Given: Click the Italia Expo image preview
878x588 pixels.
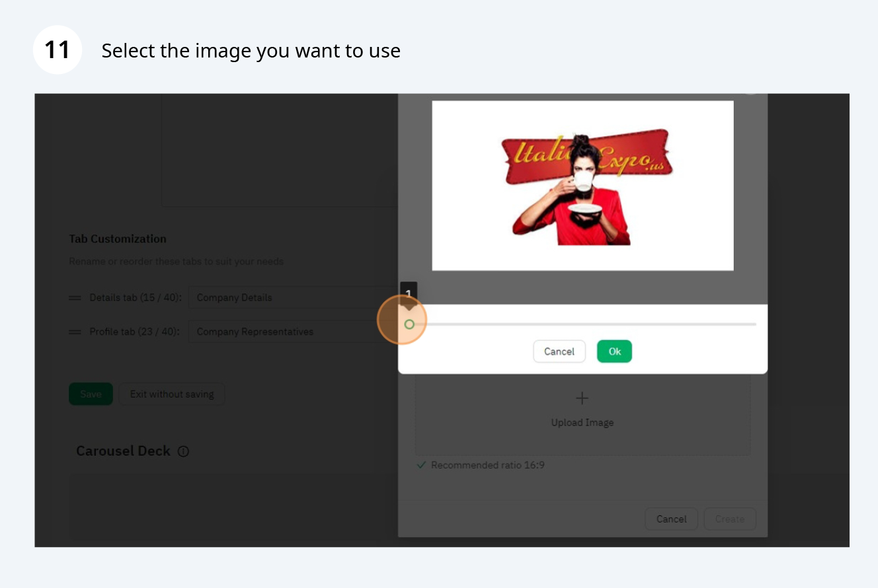Looking at the screenshot, I should (582, 186).
